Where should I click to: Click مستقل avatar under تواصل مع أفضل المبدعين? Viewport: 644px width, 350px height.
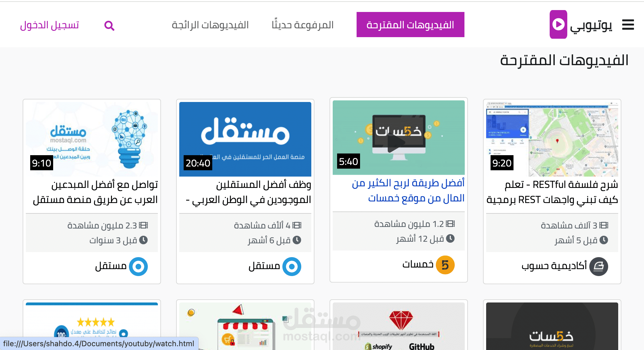[x=138, y=267]
